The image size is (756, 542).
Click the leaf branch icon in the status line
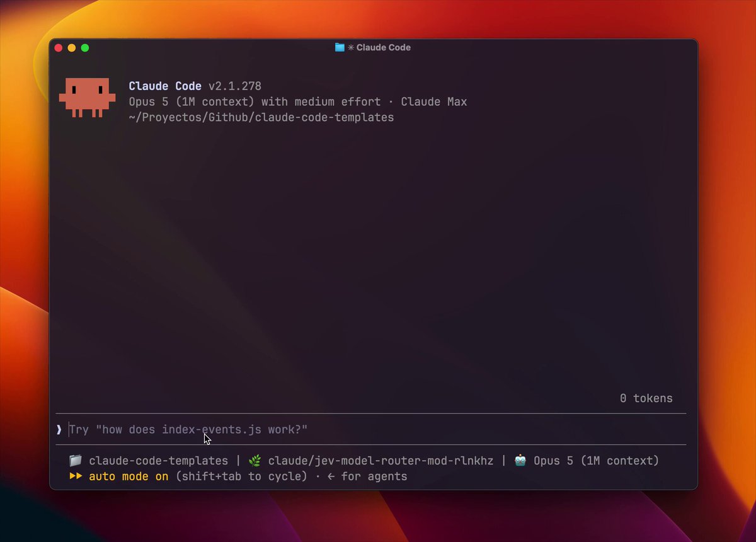pos(255,461)
